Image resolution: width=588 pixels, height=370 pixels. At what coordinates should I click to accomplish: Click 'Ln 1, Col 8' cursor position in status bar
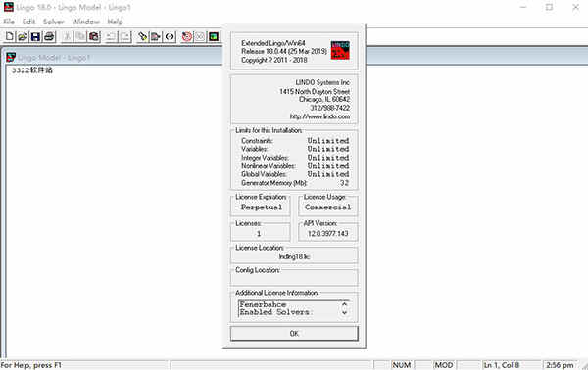502,365
